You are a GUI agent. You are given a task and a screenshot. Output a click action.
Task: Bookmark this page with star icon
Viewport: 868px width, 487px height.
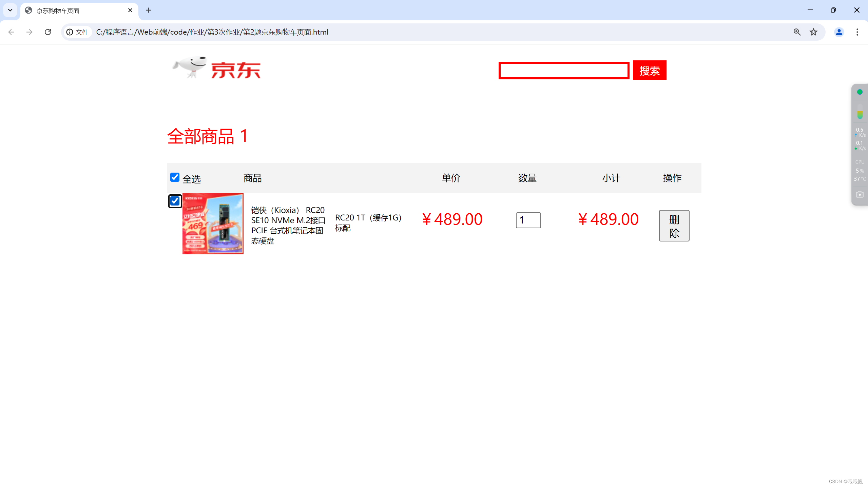point(813,32)
